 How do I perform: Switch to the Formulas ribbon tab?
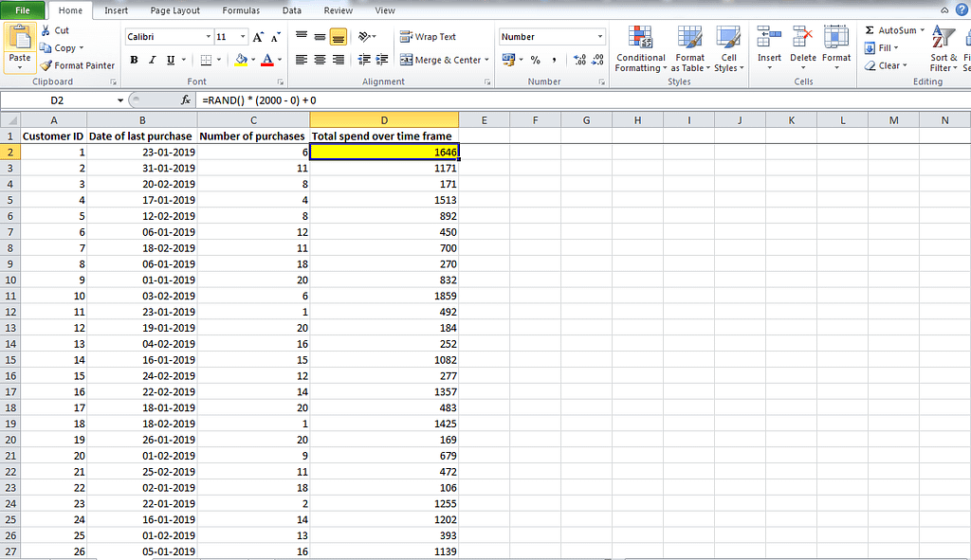241,10
